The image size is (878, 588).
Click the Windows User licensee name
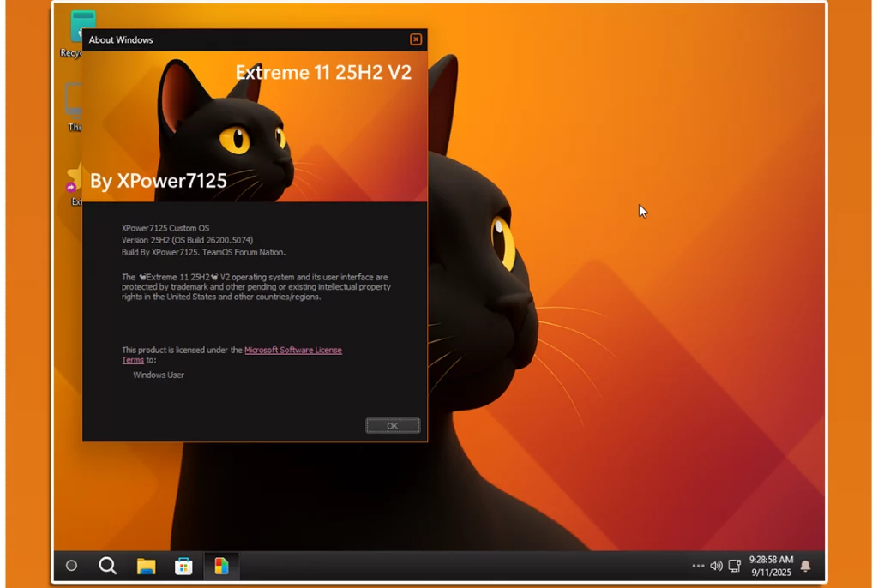[159, 375]
